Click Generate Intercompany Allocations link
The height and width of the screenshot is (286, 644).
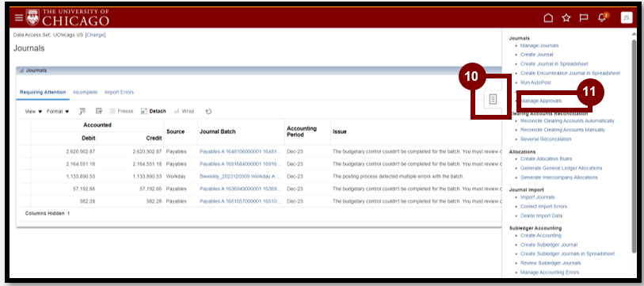(559, 177)
